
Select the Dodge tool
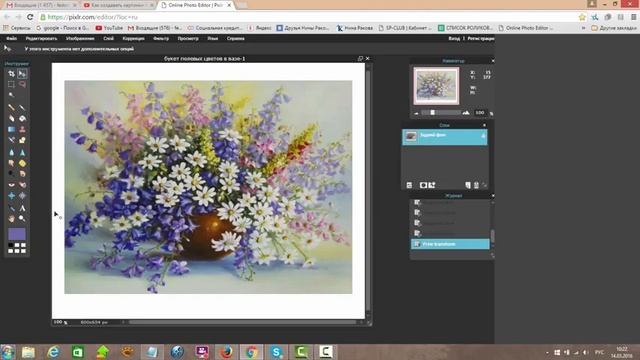[x=11, y=173]
